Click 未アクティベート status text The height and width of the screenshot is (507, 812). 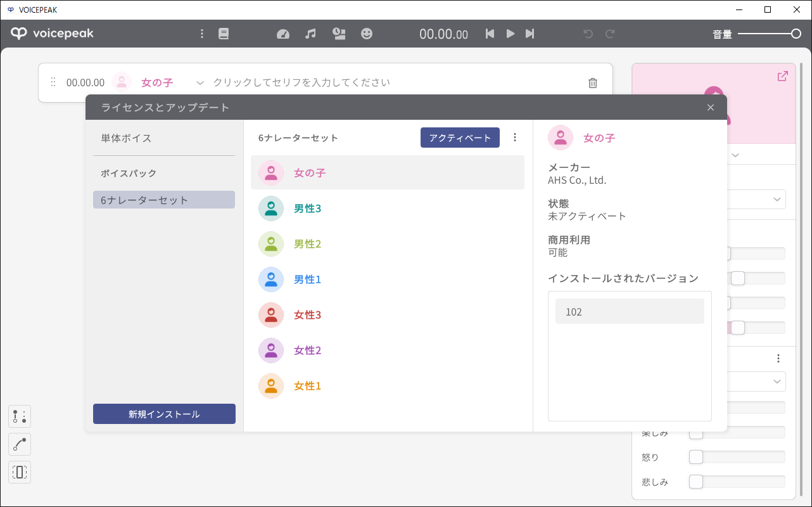point(587,216)
